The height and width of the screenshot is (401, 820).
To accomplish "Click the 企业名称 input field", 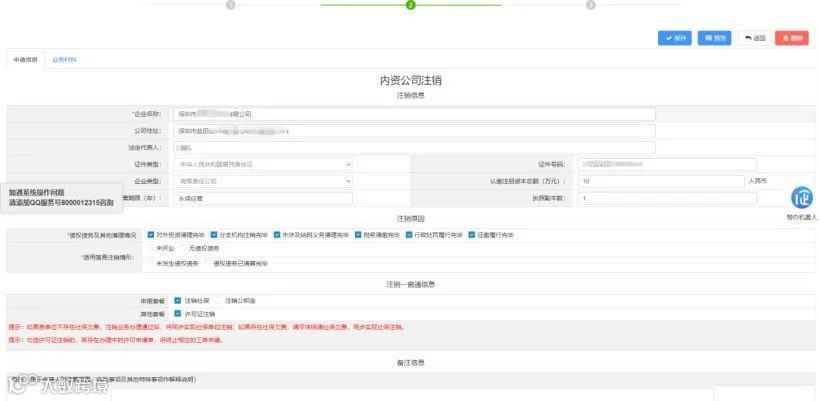I will click(x=414, y=114).
